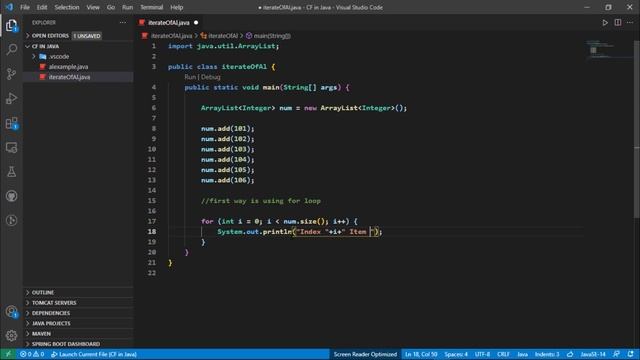This screenshot has width=640, height=360.
Task: Click JavaSE-14 runtime status item
Action: (593, 354)
